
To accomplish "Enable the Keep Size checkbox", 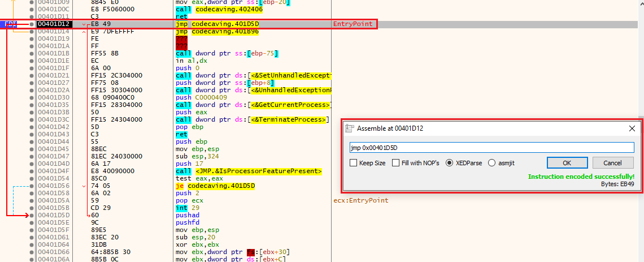I will [x=368, y=163].
